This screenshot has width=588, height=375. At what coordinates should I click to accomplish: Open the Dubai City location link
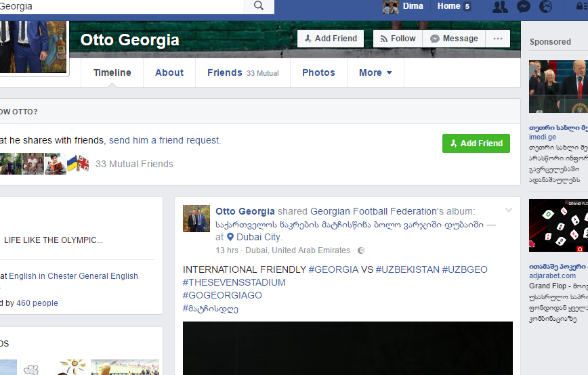click(x=258, y=237)
